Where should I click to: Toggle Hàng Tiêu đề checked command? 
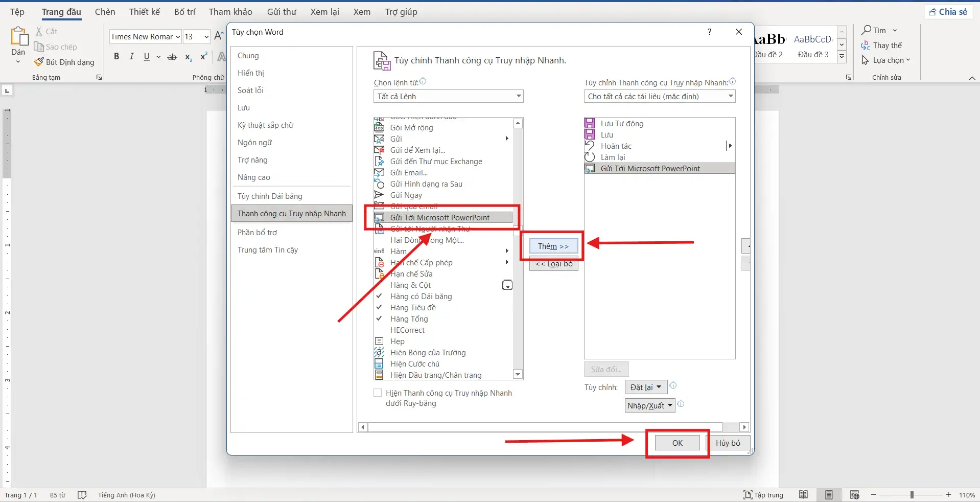[413, 308]
